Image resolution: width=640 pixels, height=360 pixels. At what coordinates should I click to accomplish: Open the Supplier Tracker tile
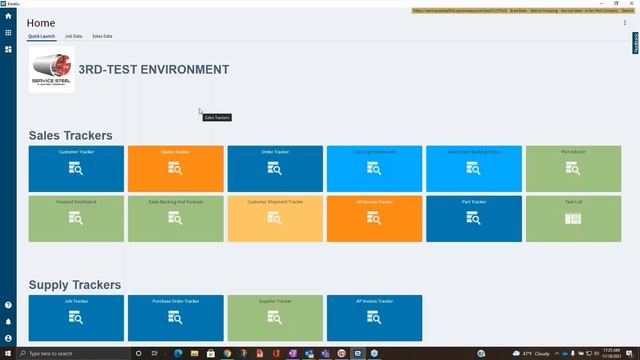coord(275,318)
